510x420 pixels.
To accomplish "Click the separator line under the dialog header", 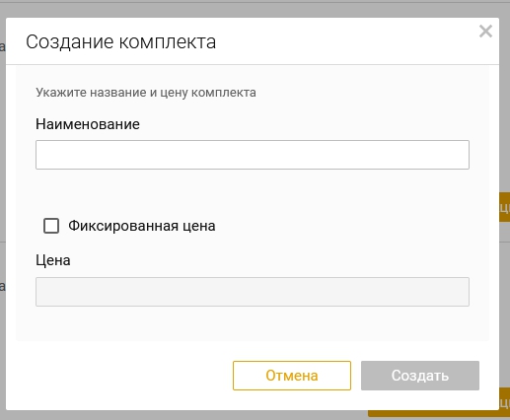I will (253, 64).
